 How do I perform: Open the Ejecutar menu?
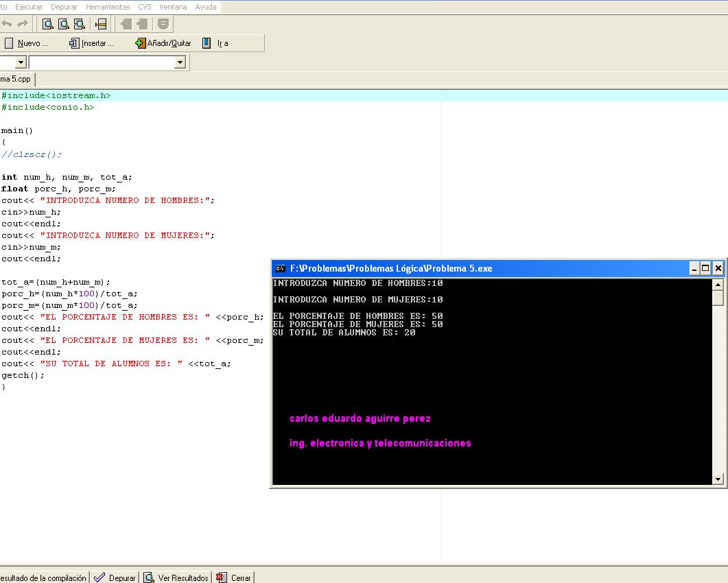coord(29,7)
